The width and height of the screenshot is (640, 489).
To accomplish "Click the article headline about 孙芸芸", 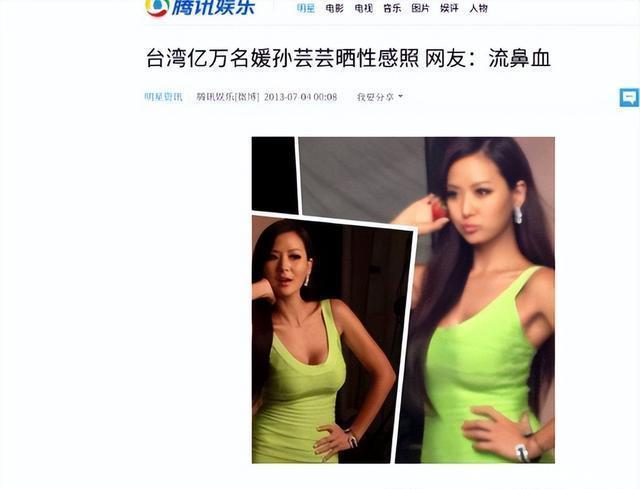I will click(348, 58).
